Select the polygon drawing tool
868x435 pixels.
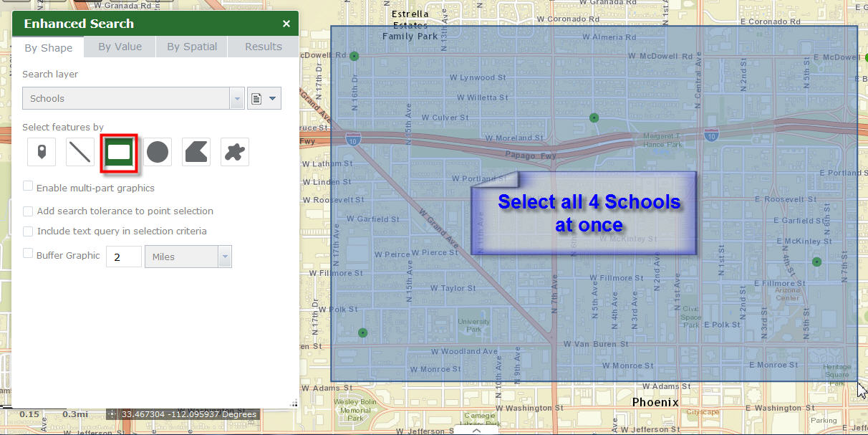[x=196, y=152]
